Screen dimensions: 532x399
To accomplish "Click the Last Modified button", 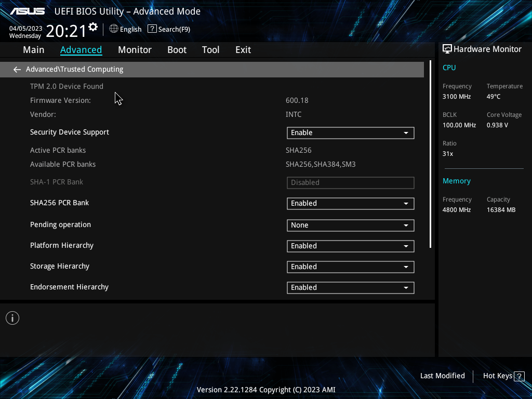I will (442, 376).
